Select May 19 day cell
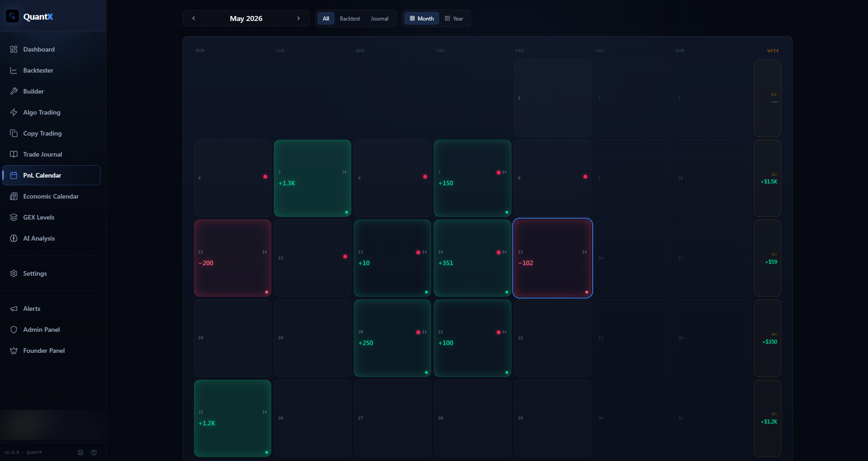Screen dimensions: 868x461 click(312, 338)
